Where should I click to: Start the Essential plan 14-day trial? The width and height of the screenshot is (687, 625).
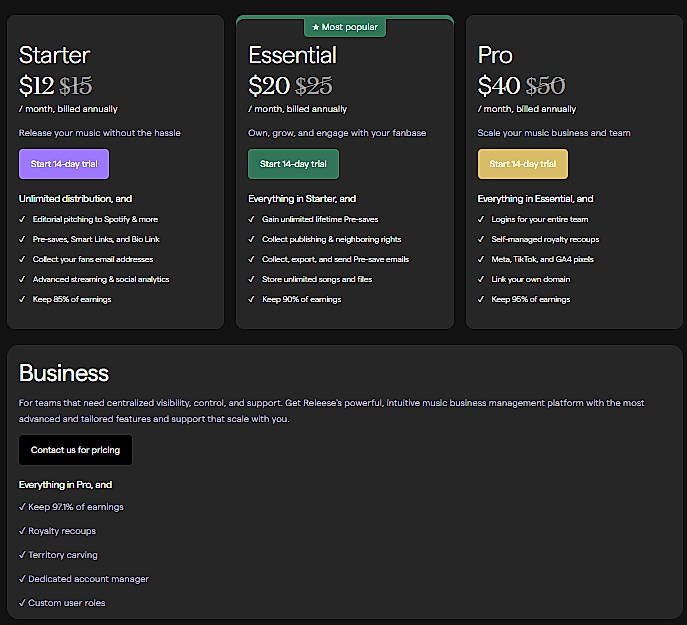pos(293,164)
